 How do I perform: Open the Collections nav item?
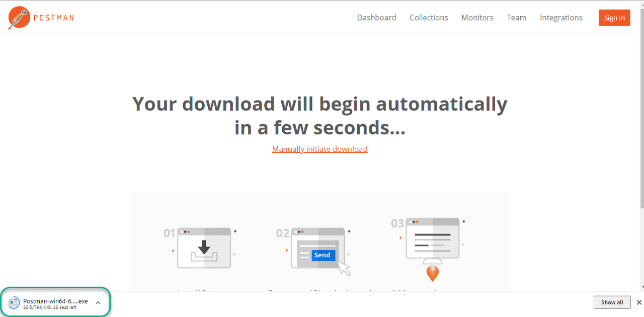coord(429,18)
